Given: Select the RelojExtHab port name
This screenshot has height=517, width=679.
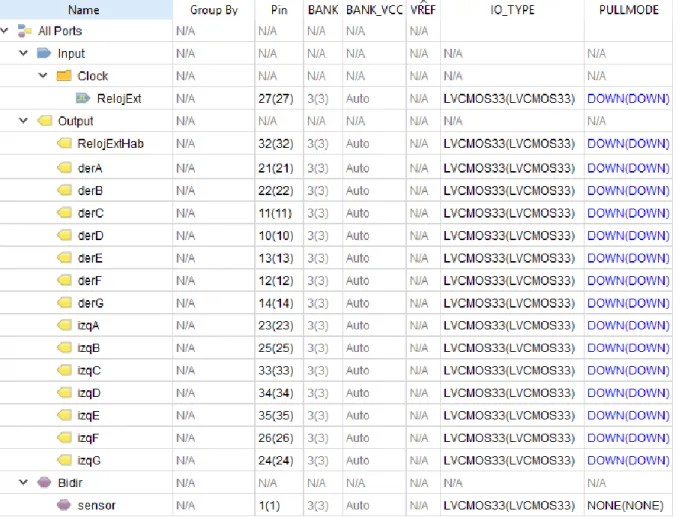Looking at the screenshot, I should pos(110,144).
